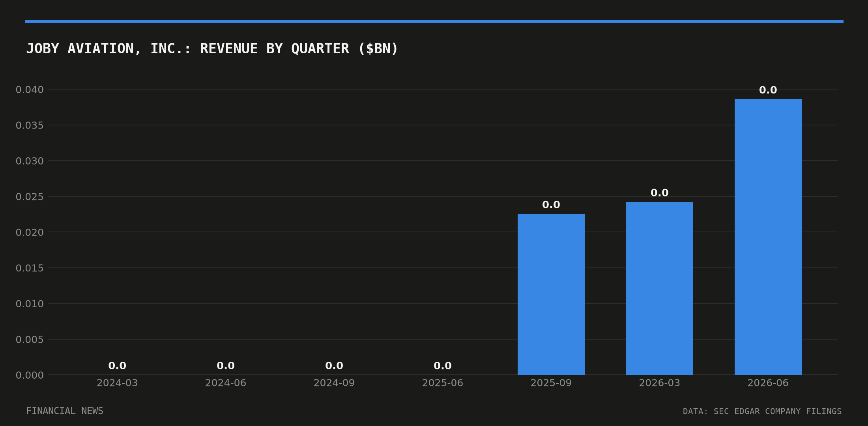This screenshot has width=868, height=426.
Task: Click the 0.015 y-axis tick label
Action: pos(30,268)
